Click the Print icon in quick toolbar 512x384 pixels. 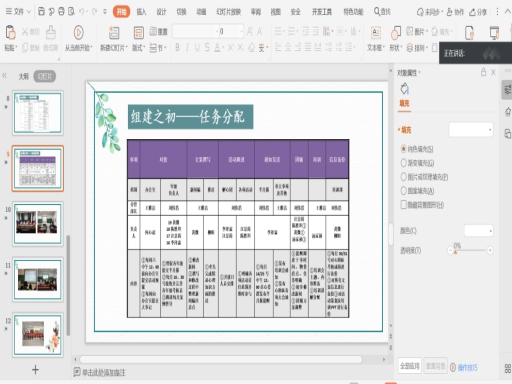[x=61, y=12]
